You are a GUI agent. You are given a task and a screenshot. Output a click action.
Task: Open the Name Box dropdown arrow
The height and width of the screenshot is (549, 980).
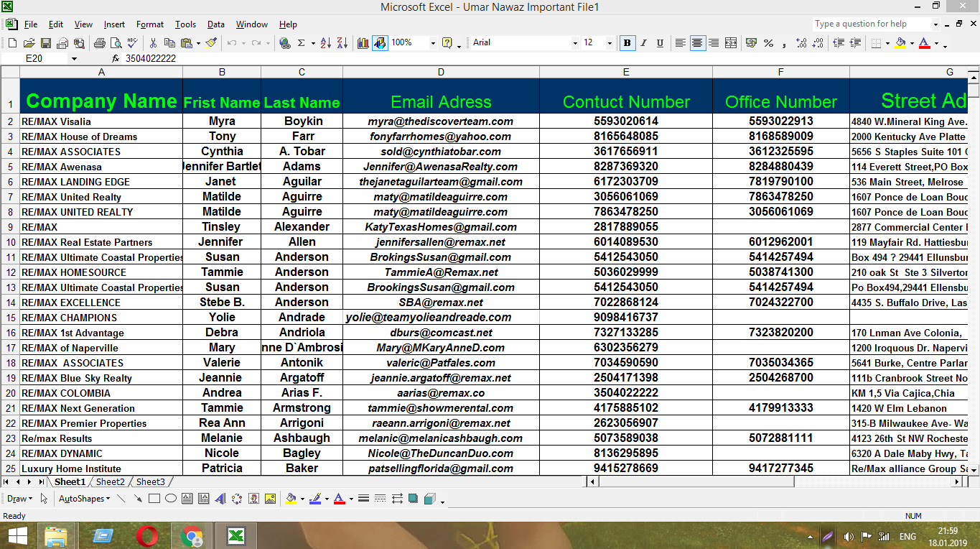pyautogui.click(x=74, y=59)
